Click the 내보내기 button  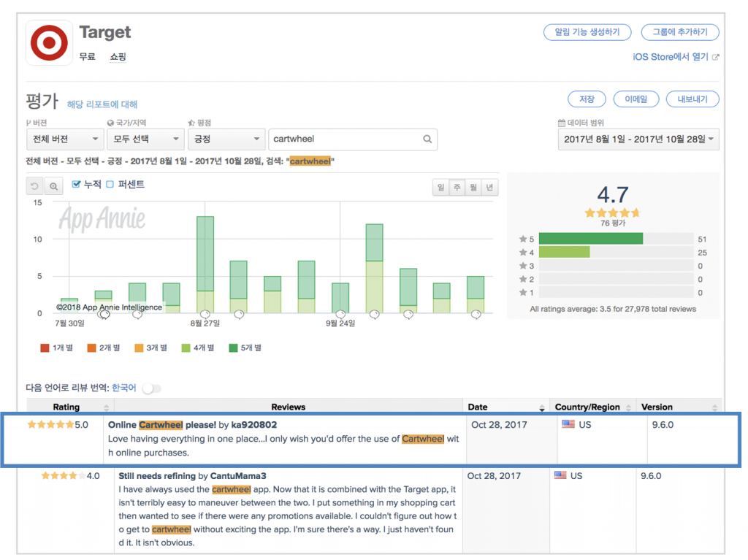pos(692,99)
